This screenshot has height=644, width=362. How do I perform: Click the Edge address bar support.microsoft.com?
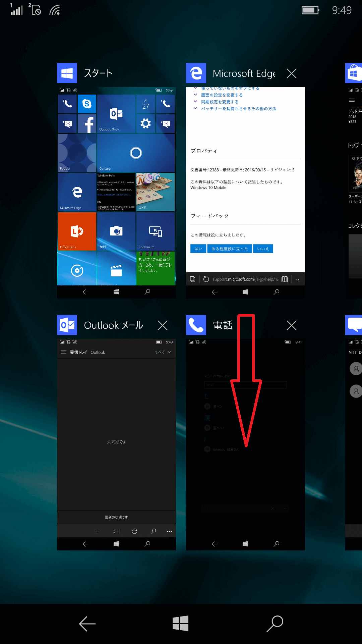(x=245, y=279)
